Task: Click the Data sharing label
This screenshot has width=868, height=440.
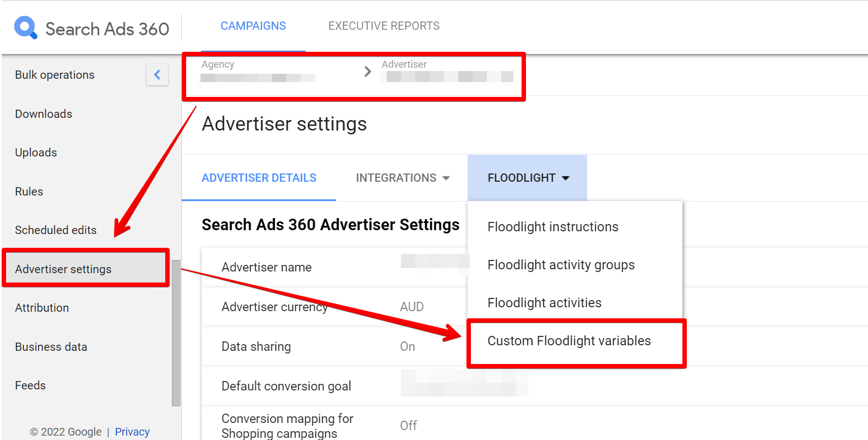Action: (x=256, y=346)
